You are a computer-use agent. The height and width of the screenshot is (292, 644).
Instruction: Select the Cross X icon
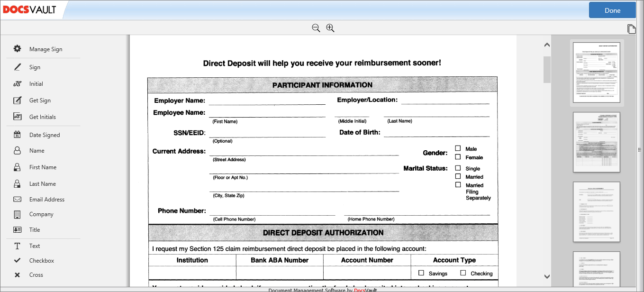click(18, 274)
